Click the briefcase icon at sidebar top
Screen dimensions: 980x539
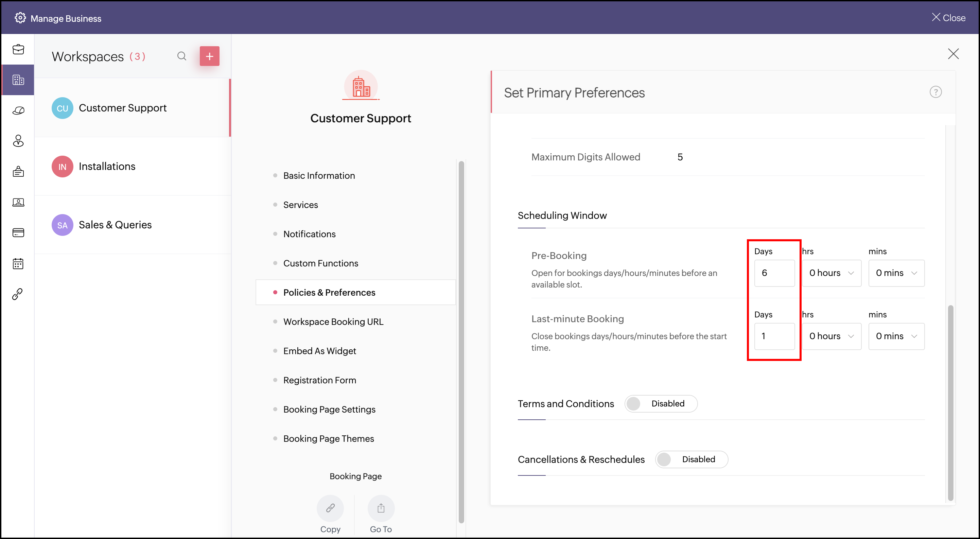[x=18, y=50]
